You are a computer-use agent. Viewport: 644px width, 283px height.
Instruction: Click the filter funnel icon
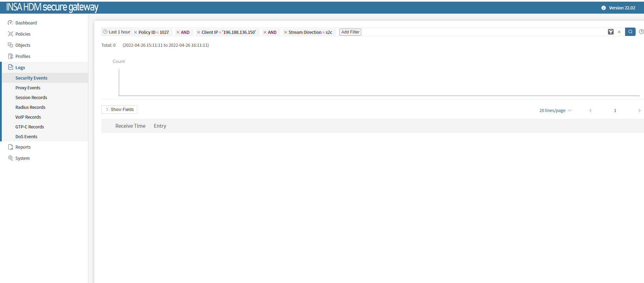(x=610, y=32)
